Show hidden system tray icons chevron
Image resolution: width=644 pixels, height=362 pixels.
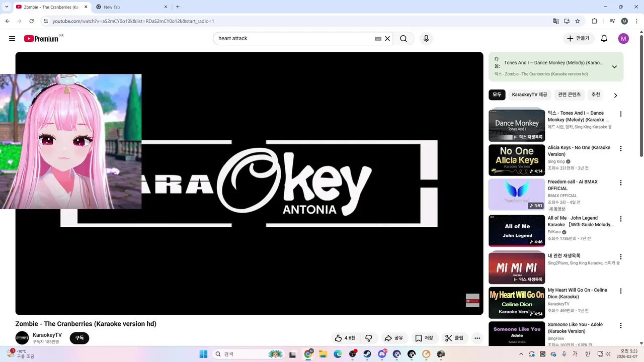coord(521,354)
